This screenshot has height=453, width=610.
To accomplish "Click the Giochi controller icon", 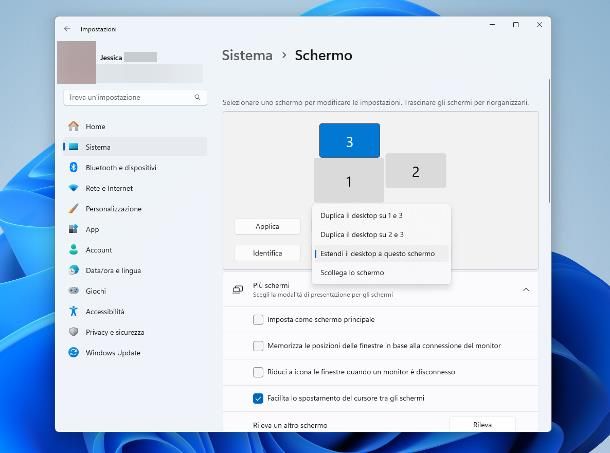I will point(74,291).
